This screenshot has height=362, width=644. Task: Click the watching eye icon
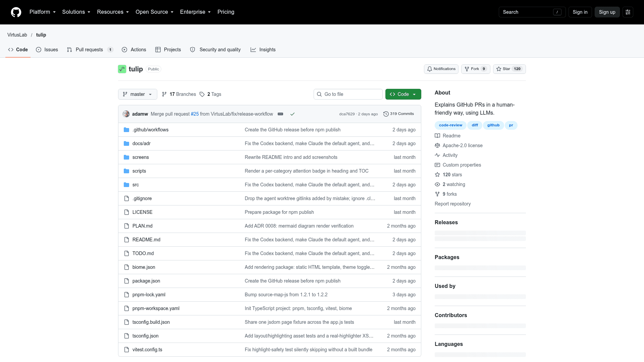pos(437,184)
